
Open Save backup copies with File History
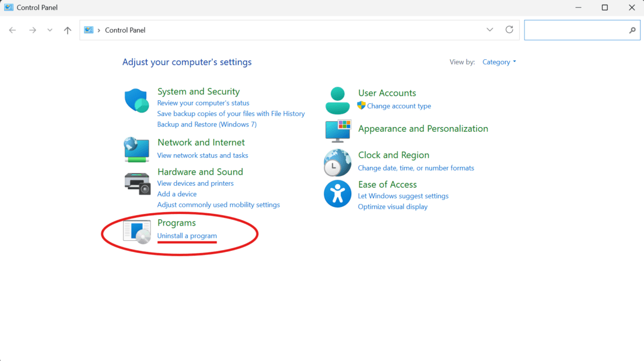[x=231, y=114]
